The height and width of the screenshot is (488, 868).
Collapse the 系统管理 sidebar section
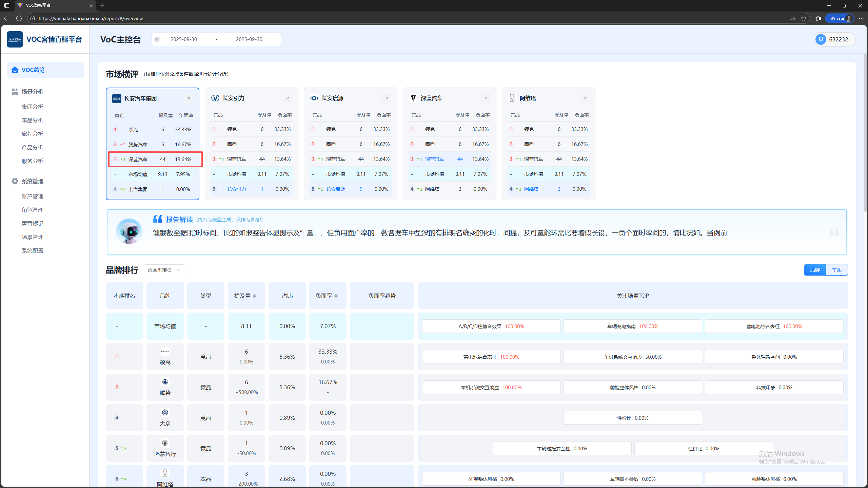coord(33,181)
